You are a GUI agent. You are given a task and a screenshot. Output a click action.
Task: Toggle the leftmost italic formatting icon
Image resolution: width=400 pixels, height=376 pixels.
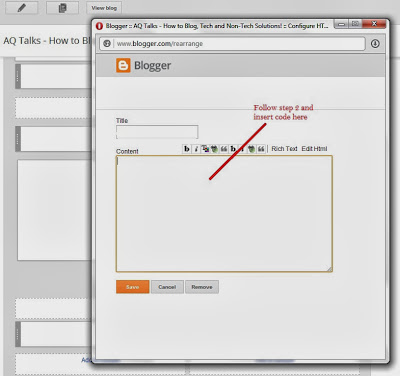point(196,149)
